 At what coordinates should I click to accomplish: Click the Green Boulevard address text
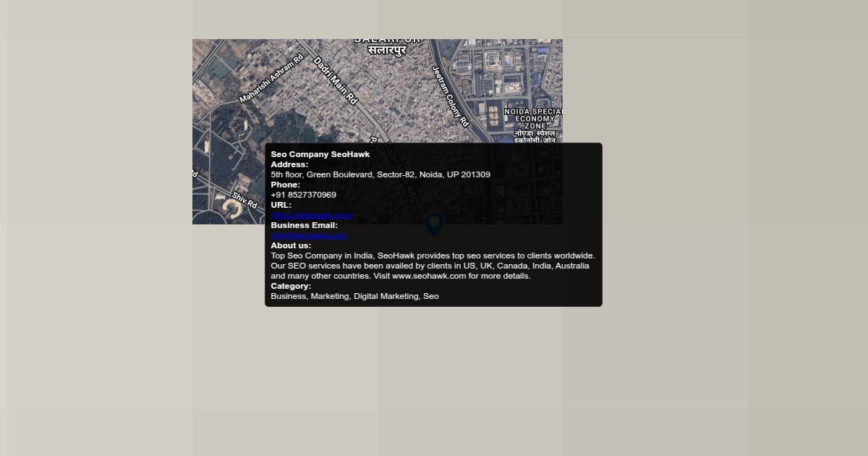tap(380, 174)
